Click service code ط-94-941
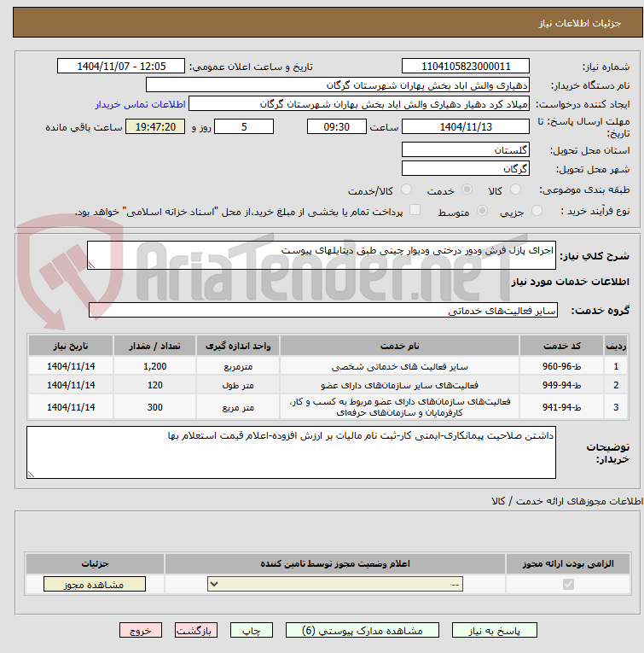 tap(561, 407)
